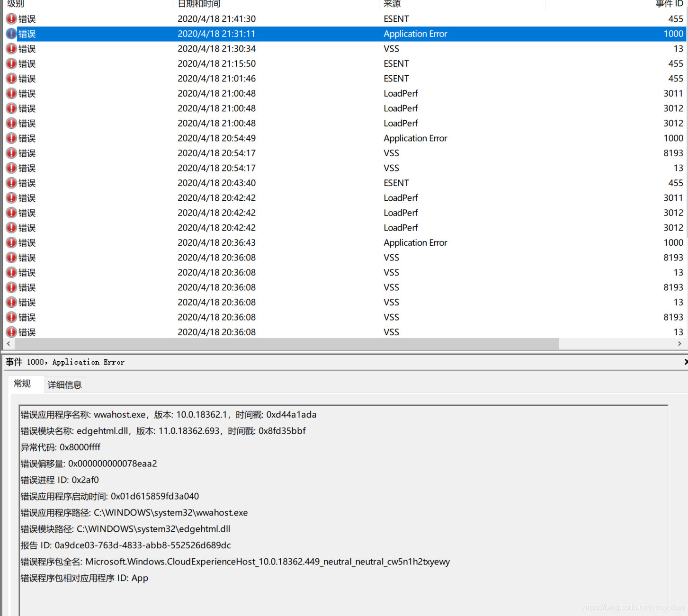
Task: Click the C:\WINDOWS\system32\edgehtml.dll path line
Action: pyautogui.click(x=125, y=529)
